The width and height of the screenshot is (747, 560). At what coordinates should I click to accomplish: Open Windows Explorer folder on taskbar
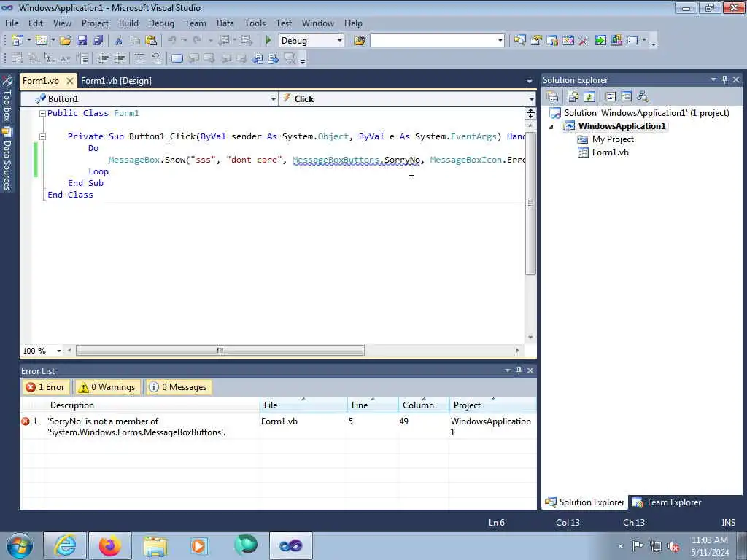tap(156, 545)
